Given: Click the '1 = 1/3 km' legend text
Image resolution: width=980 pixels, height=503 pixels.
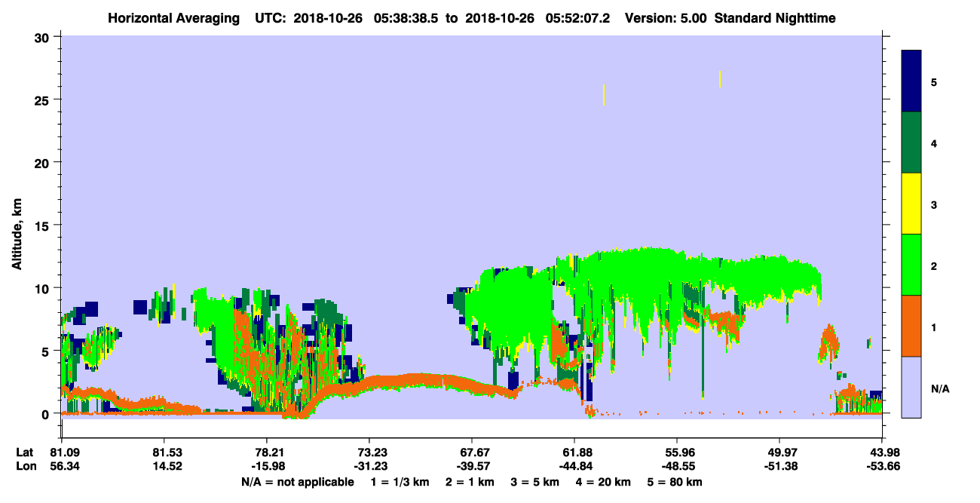Looking at the screenshot, I should click(399, 482).
